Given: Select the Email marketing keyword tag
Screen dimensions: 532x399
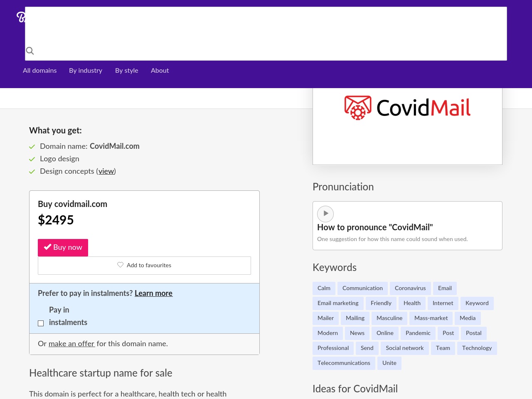Looking at the screenshot, I should tap(338, 303).
